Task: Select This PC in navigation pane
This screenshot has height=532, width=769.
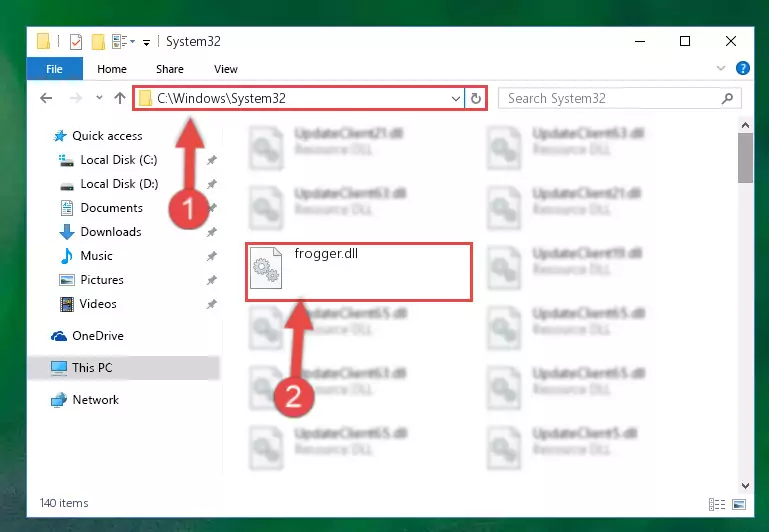Action: pyautogui.click(x=123, y=368)
